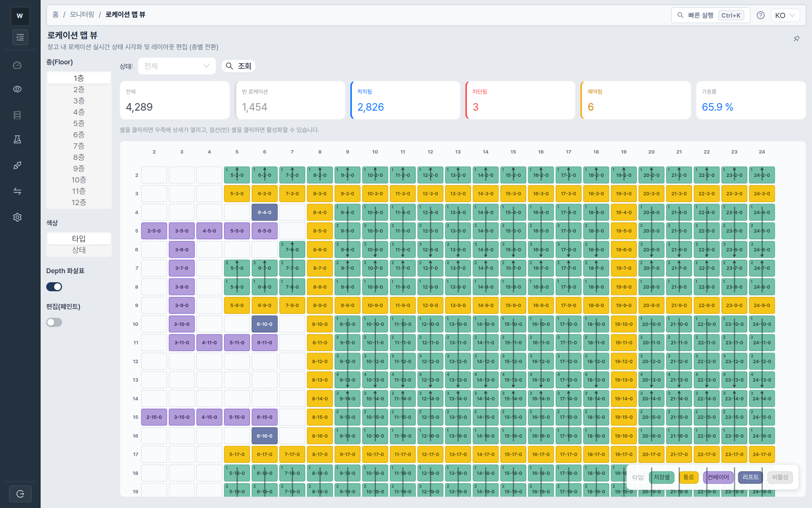The height and width of the screenshot is (508, 812).
Task: Open the inventory list sidebar icon
Action: point(17,115)
